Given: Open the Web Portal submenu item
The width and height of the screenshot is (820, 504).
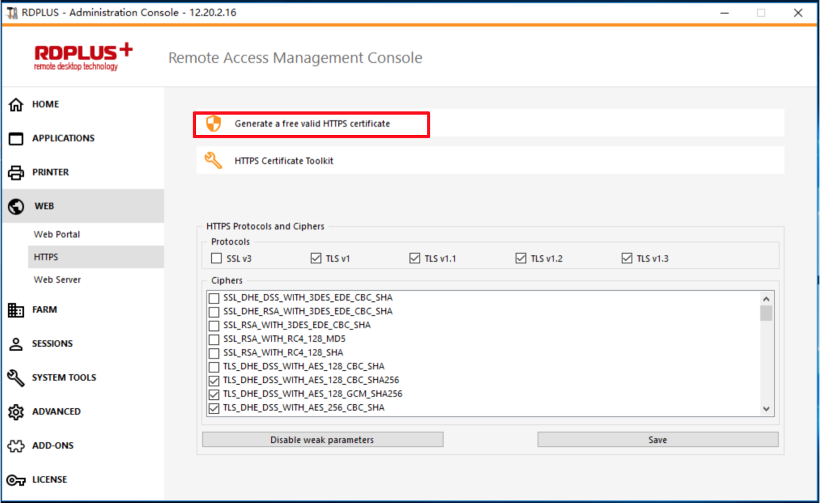Looking at the screenshot, I should [57, 234].
